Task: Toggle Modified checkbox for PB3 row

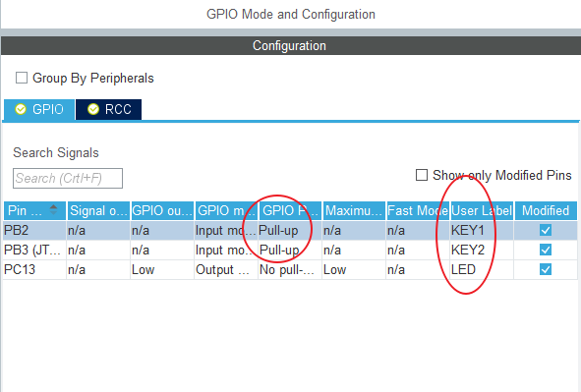Action: click(x=546, y=250)
